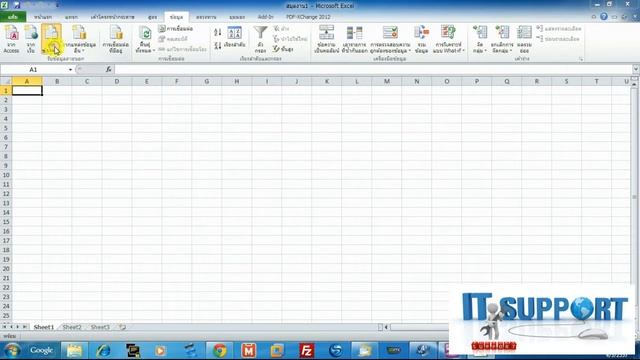
Task: Open Google Chrome from the taskbar
Action: (x=220, y=350)
